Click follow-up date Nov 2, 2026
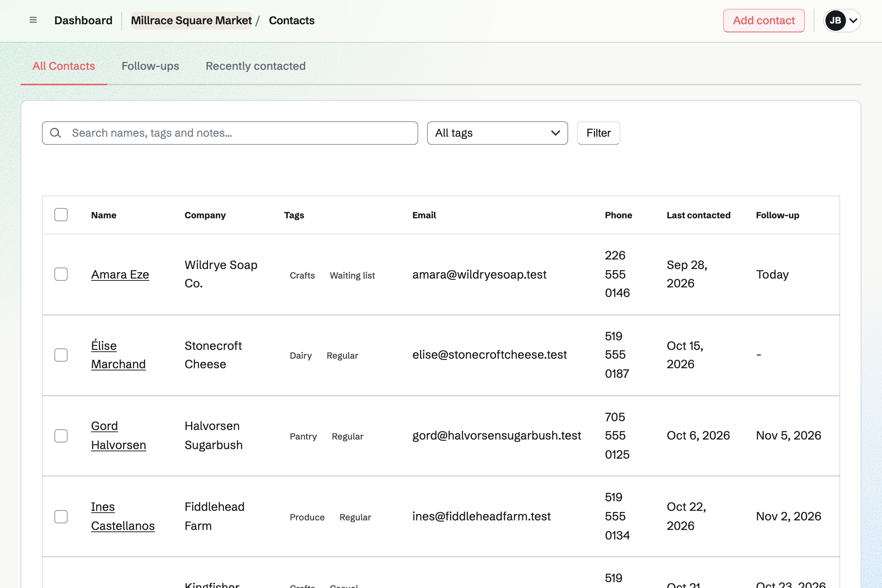This screenshot has height=588, width=882. tap(788, 516)
